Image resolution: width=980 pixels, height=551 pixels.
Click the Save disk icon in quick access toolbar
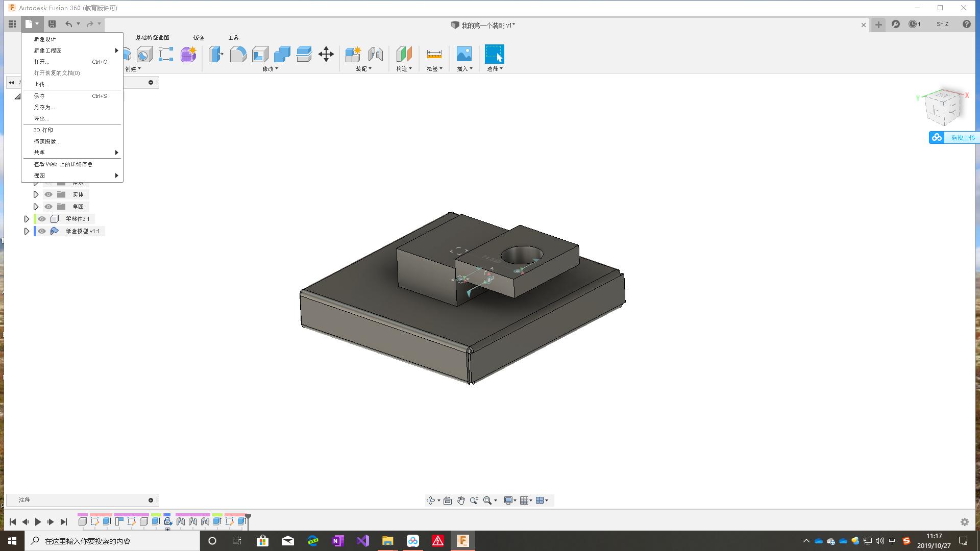[51, 23]
